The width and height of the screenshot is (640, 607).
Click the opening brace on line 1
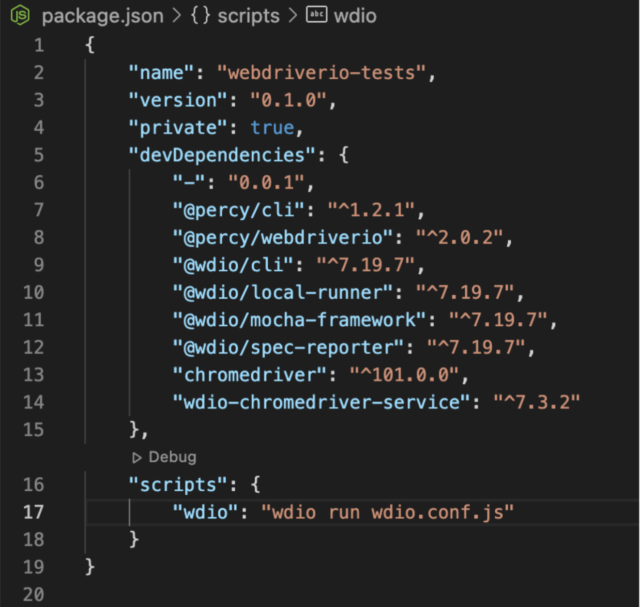(x=90, y=45)
